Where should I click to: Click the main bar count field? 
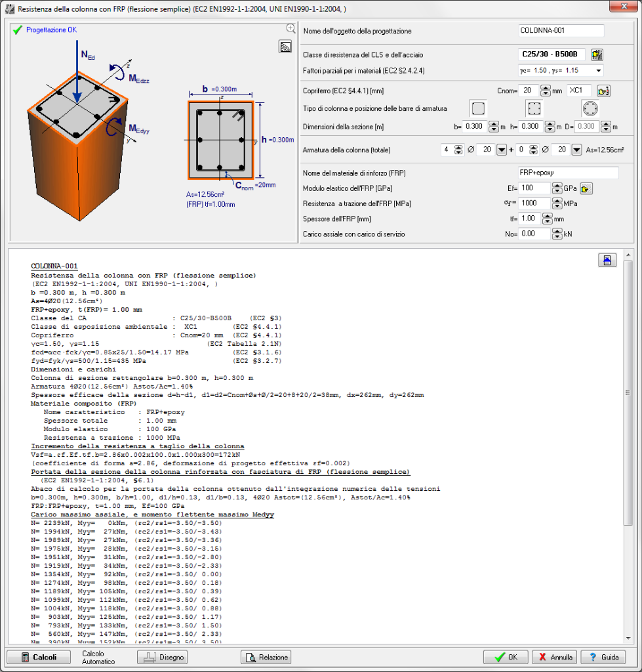coord(447,150)
